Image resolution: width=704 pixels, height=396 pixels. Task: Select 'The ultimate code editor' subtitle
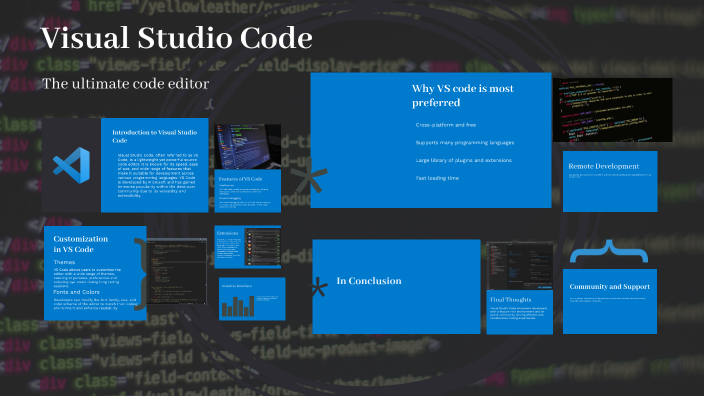coord(126,84)
